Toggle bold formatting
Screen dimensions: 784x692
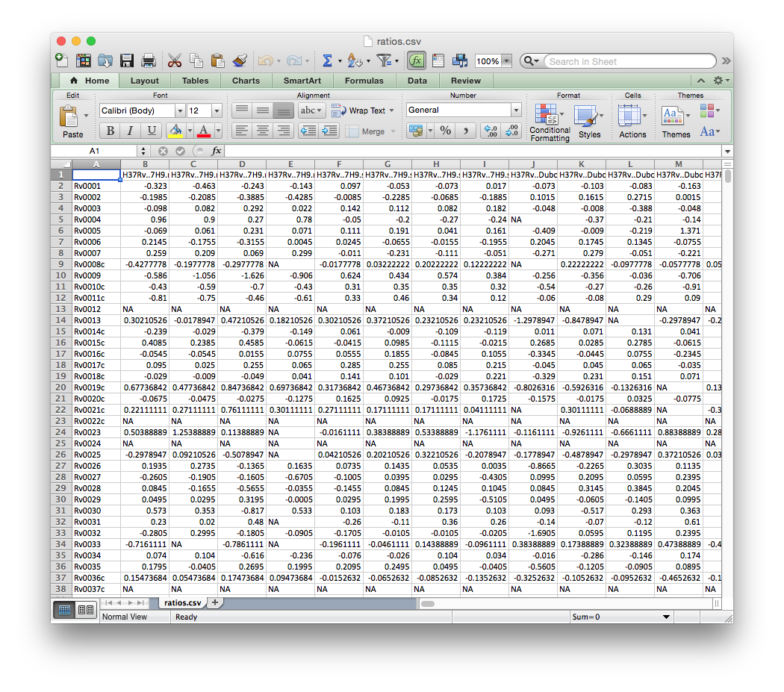(x=109, y=130)
